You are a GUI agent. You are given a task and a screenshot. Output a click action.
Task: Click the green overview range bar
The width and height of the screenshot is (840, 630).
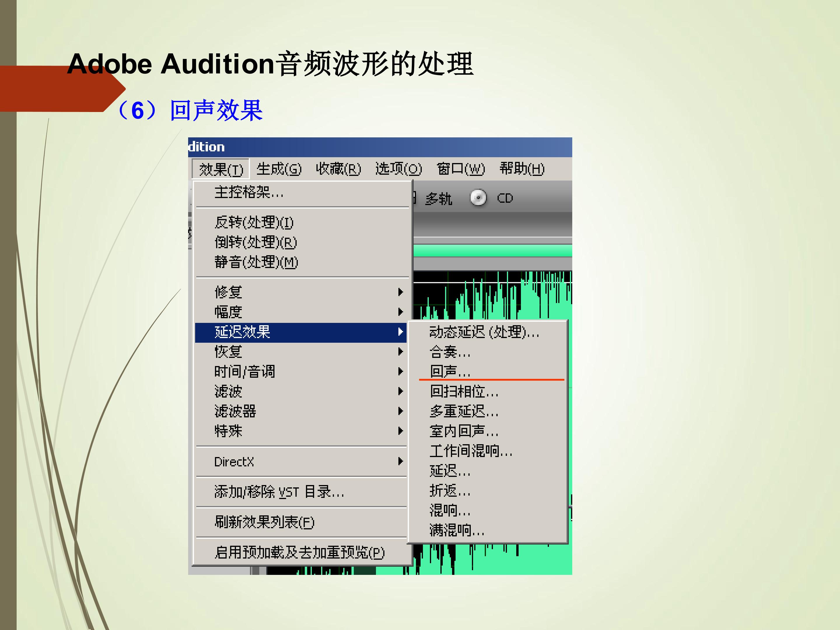coord(493,251)
